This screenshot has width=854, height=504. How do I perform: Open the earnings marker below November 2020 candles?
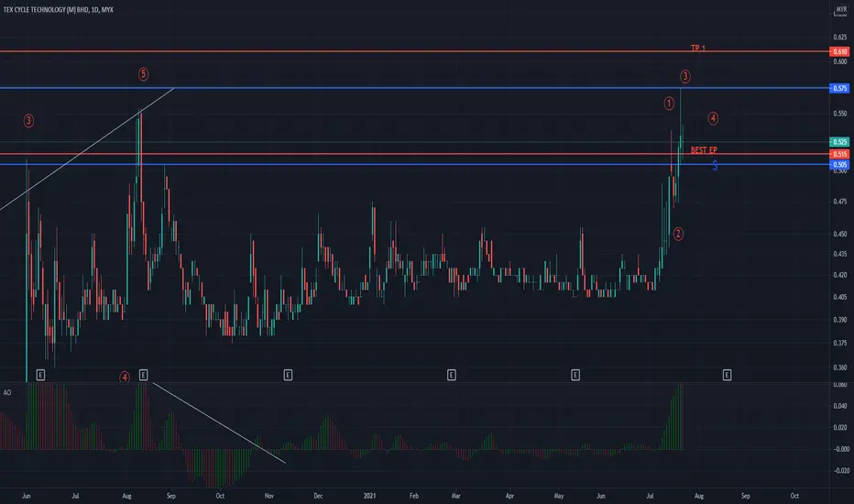[x=288, y=375]
